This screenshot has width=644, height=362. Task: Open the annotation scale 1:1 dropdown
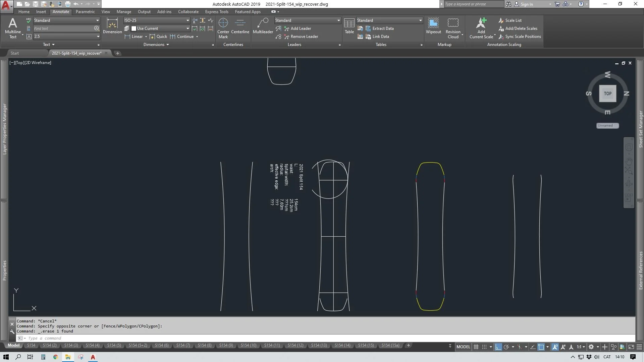[x=581, y=347]
